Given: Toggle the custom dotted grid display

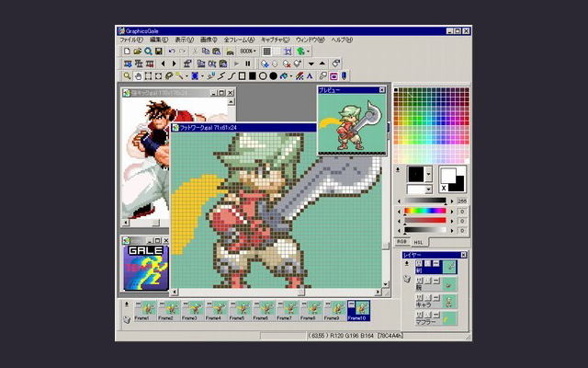Looking at the screenshot, I should [x=277, y=52].
